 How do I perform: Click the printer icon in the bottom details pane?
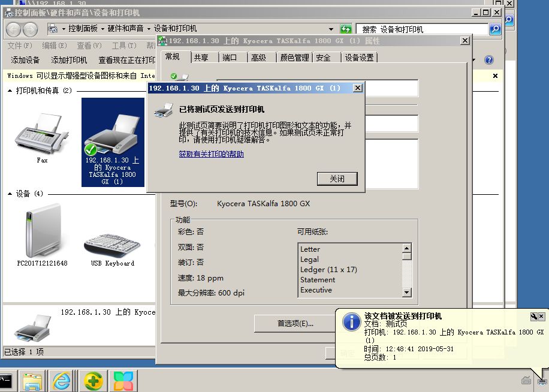32,328
